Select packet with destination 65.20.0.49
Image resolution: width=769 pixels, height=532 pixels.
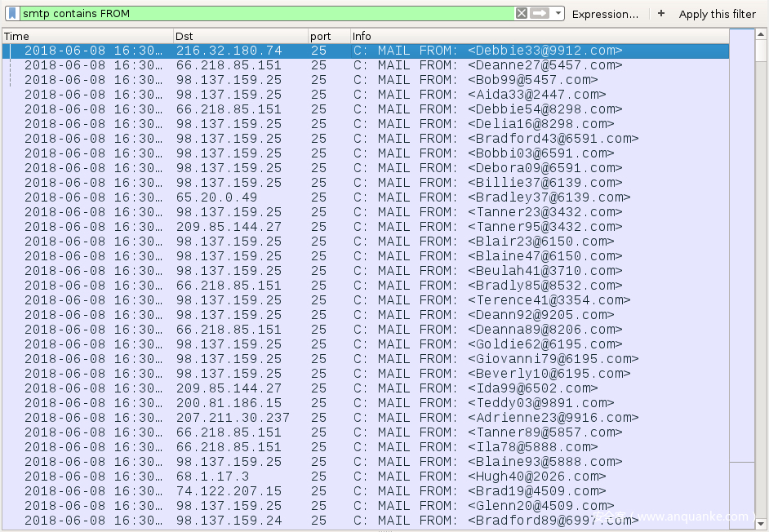(x=216, y=197)
